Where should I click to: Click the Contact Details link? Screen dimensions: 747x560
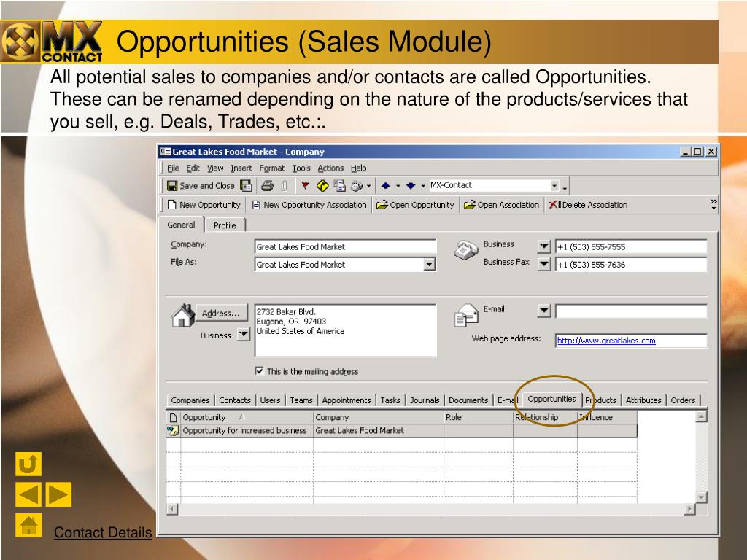coord(103,532)
